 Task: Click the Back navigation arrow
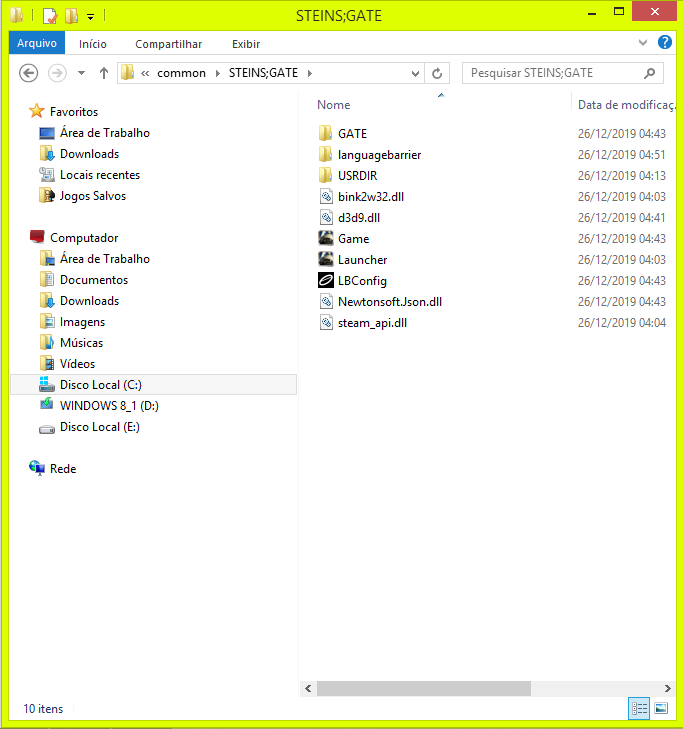tap(28, 73)
